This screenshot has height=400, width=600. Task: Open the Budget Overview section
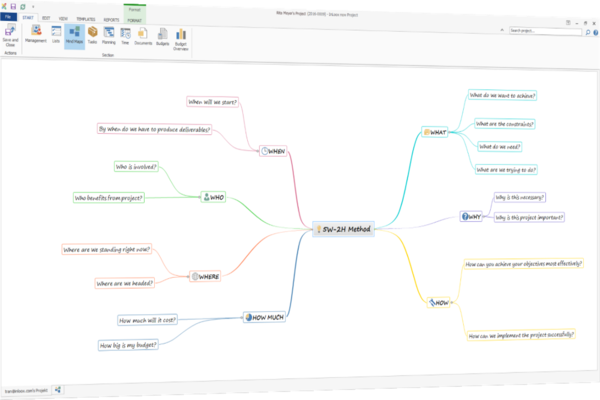[x=181, y=39]
